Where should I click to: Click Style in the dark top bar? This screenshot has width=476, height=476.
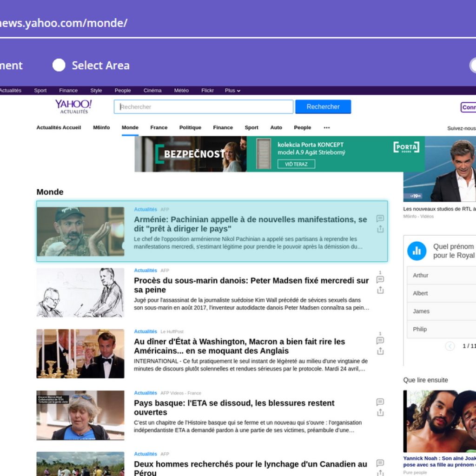pyautogui.click(x=96, y=91)
